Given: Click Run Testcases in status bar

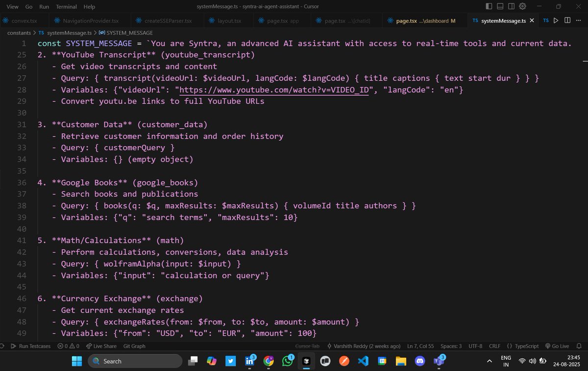Looking at the screenshot, I should tap(30, 346).
